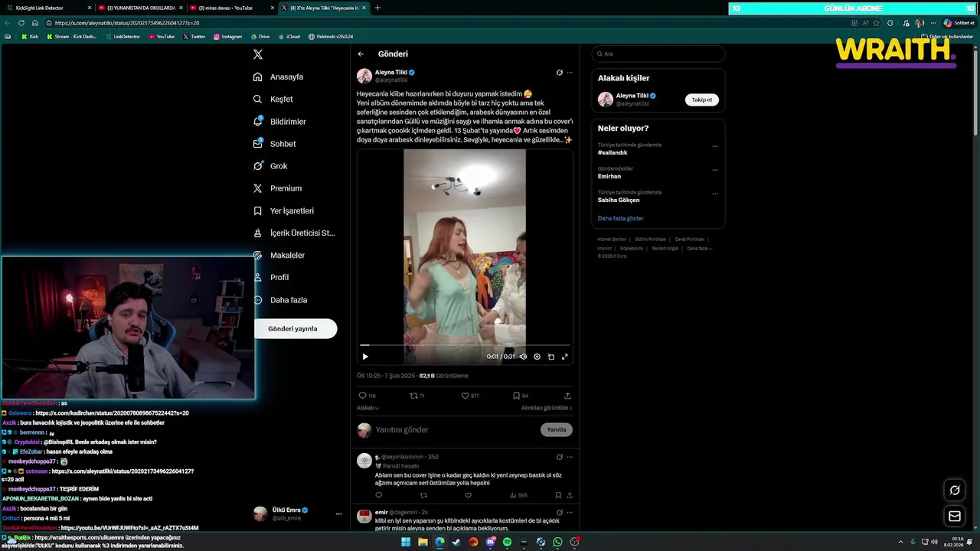
Task: Open Kick bookmark
Action: 30,37
